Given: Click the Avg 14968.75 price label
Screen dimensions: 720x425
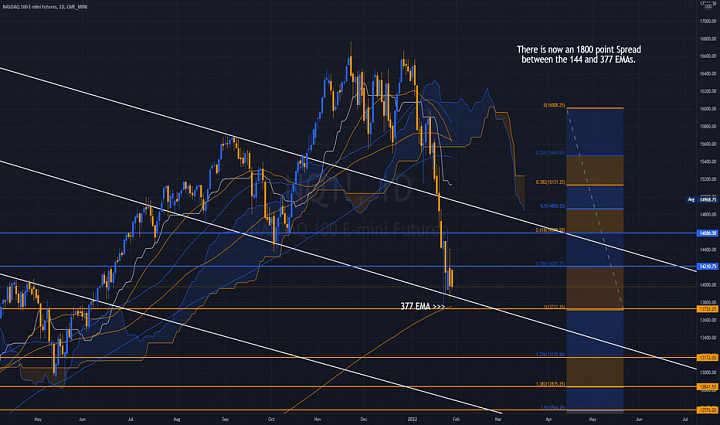Looking at the screenshot, I should coord(702,200).
